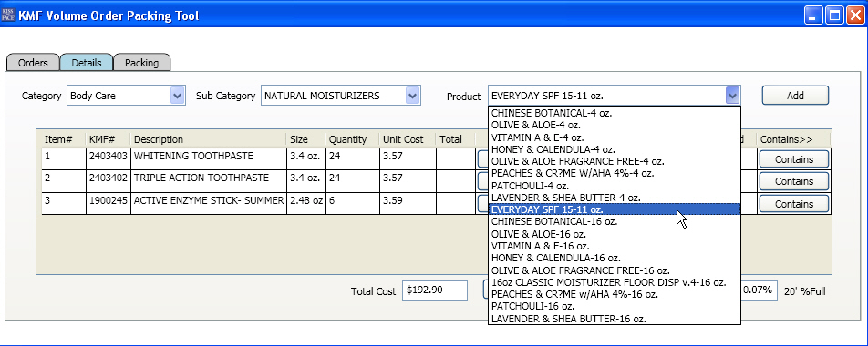The height and width of the screenshot is (346, 868).
Task: Click the Contains>> column header
Action: 793,139
